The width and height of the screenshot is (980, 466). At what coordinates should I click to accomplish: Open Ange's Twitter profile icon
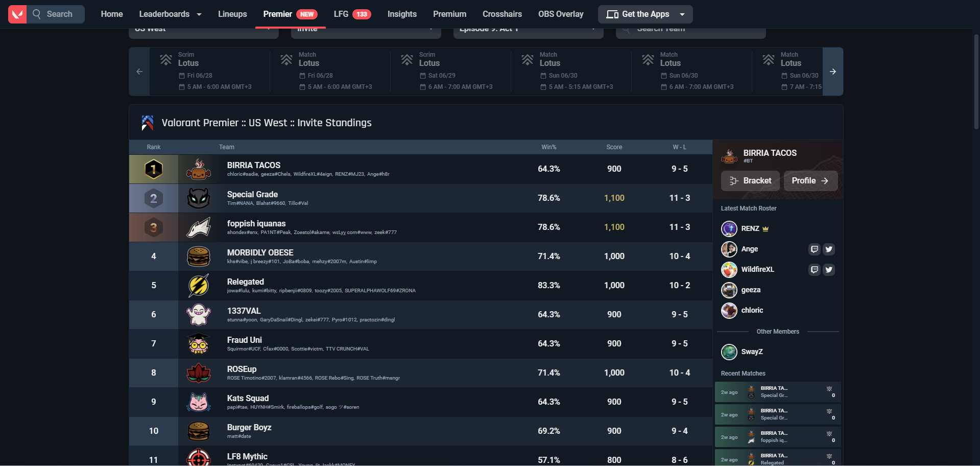[829, 249]
